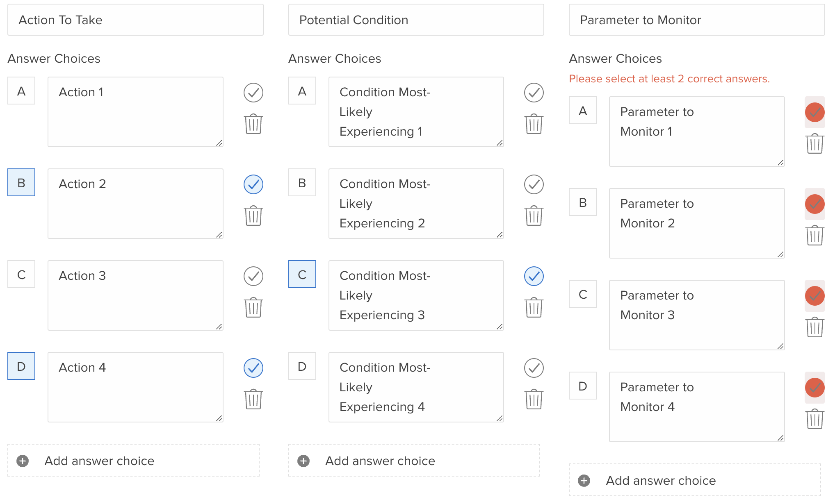Remove Parameter to Monitor 3 with trash icon

pos(815,327)
